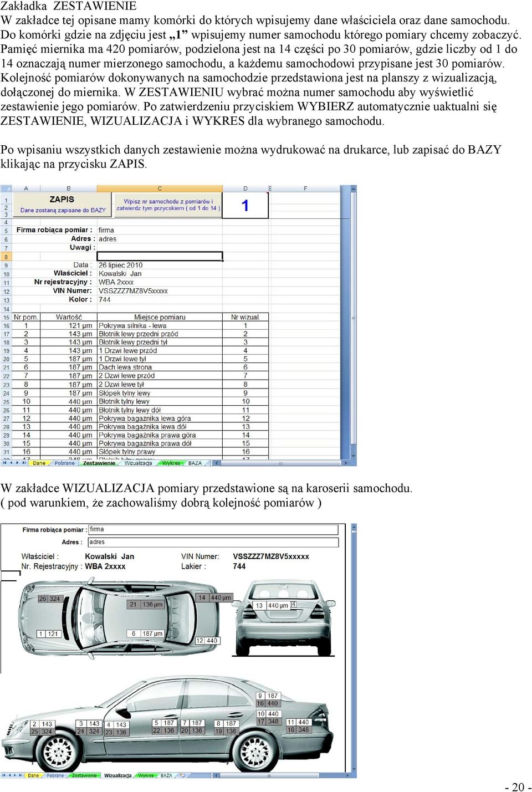Screen dimensions: 532x792
Task: Open the BAZA tab in lower spreadsheet
Action: [x=166, y=775]
